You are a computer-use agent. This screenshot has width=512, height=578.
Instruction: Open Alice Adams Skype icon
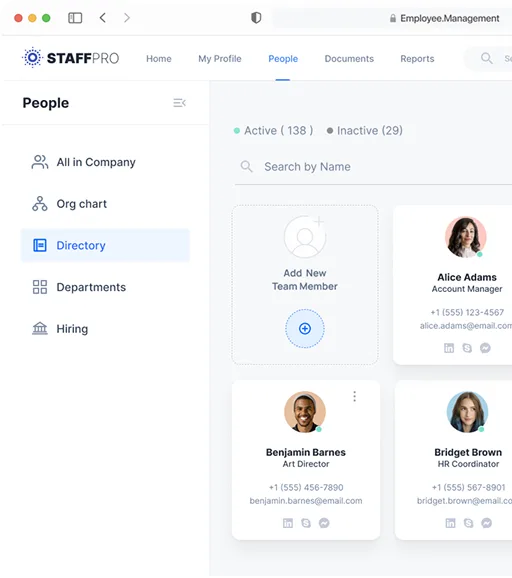tap(467, 348)
